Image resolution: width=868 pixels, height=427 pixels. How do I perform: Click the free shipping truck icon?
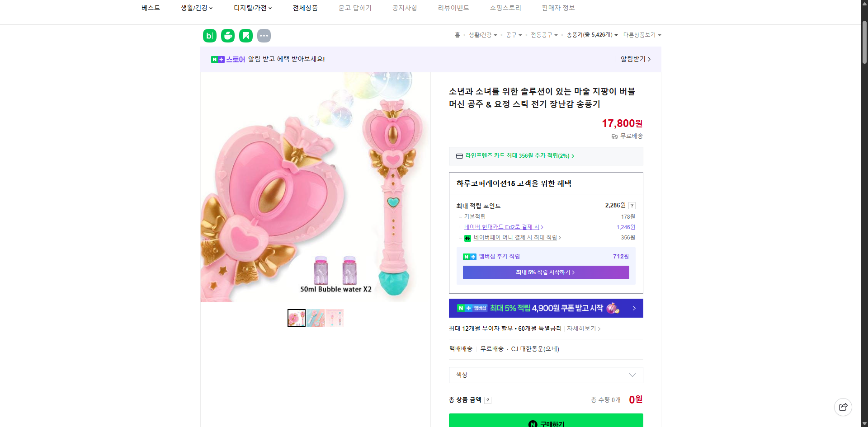point(614,136)
